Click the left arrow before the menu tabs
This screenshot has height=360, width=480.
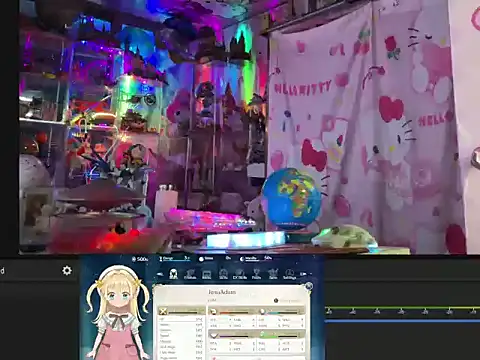click(160, 274)
